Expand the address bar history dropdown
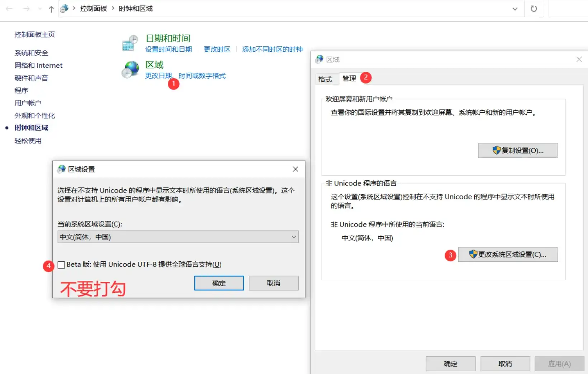Screen dimensions: 588x374 tap(515, 9)
